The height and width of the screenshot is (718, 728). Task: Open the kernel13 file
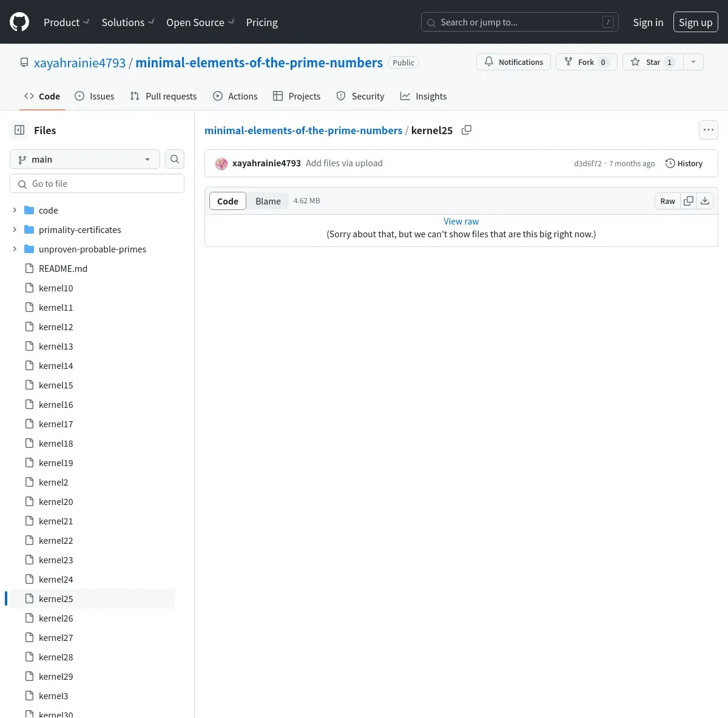tap(56, 347)
